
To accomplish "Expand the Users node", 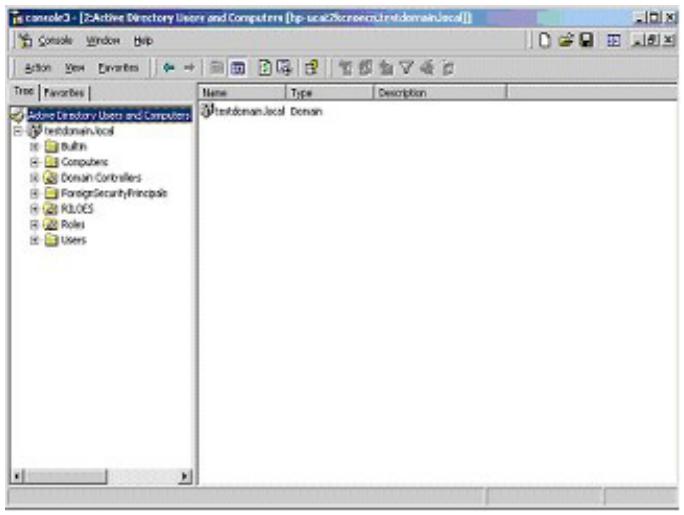I will [34, 240].
